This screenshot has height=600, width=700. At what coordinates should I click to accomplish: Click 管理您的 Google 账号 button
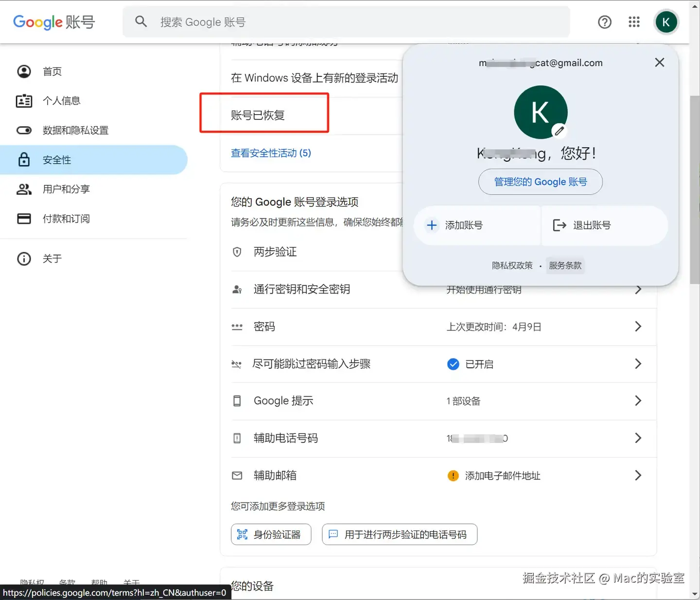coord(541,182)
